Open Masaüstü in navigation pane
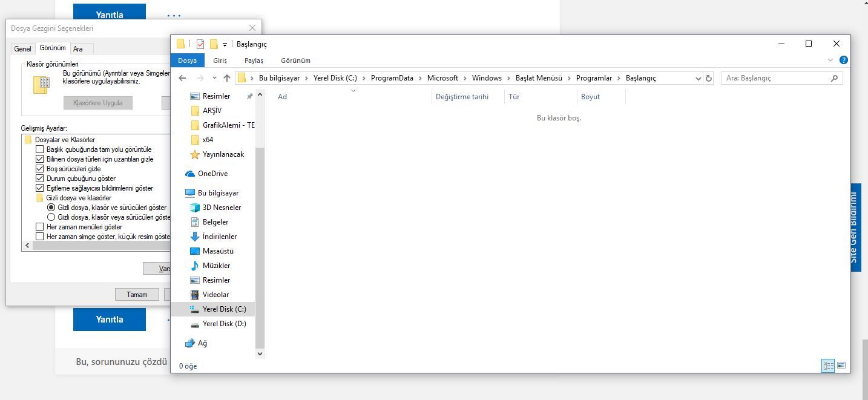The image size is (868, 400). [218, 251]
